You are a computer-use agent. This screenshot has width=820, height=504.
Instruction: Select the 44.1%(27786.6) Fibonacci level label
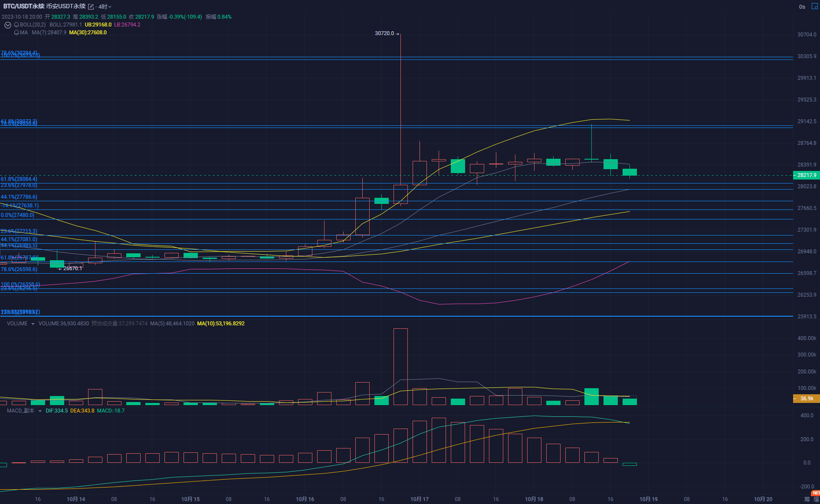coord(19,197)
